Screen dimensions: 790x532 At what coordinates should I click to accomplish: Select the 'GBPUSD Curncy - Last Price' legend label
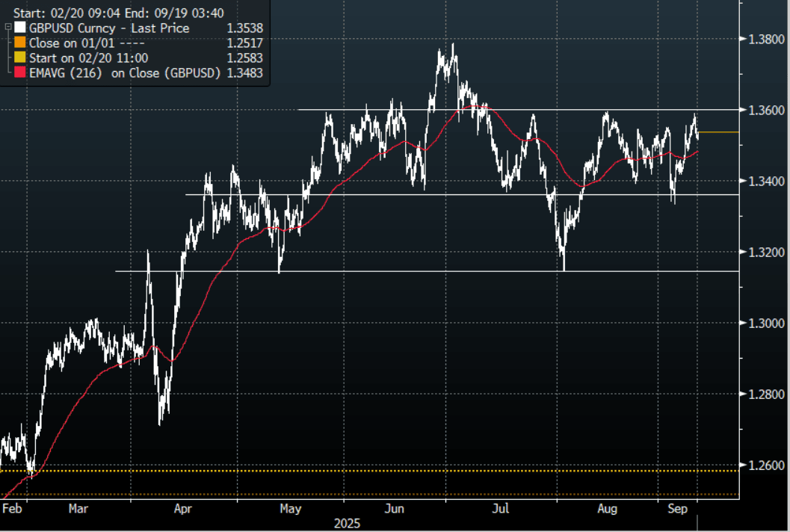coord(109,28)
